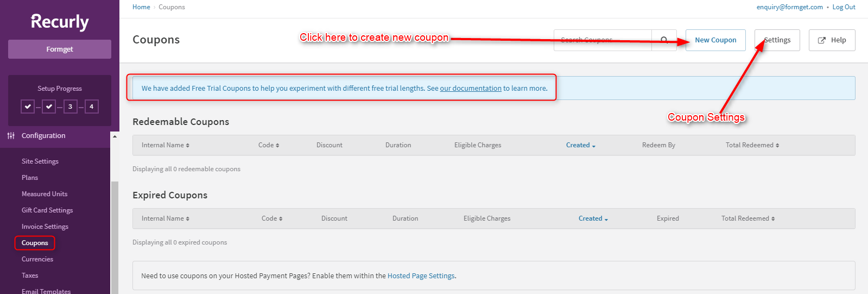This screenshot has width=868, height=294.
Task: Click the sidebar scrollbar up arrow
Action: [x=115, y=136]
